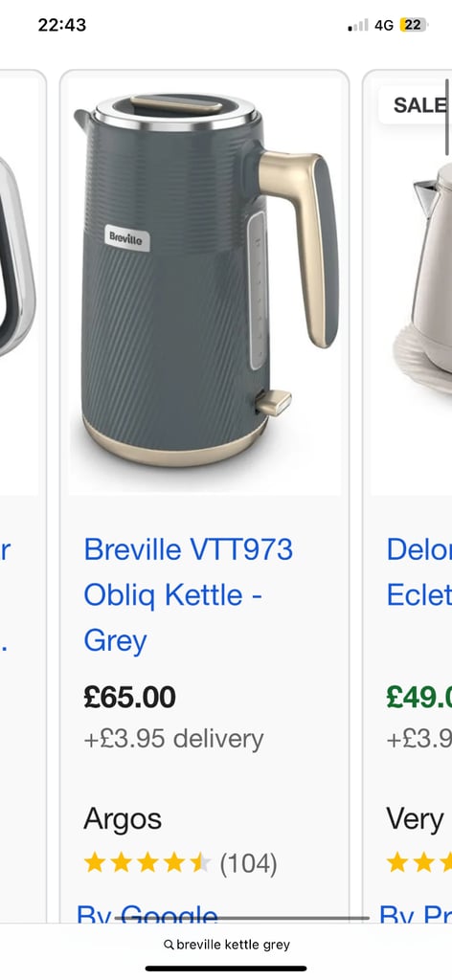Screen dimensions: 452x980
Task: Tap the 22:43 clock in the status bar
Action: [x=62, y=25]
